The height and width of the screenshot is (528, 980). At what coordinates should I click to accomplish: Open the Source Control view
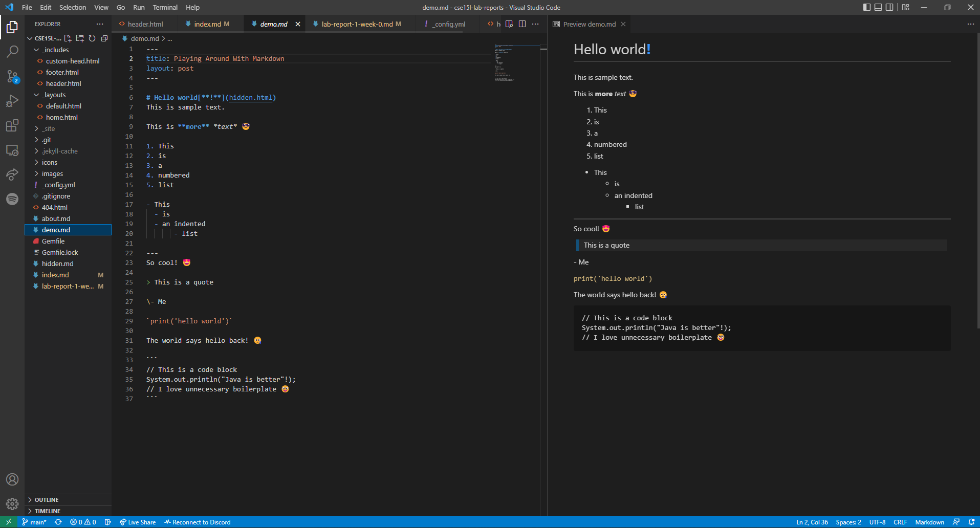click(12, 76)
